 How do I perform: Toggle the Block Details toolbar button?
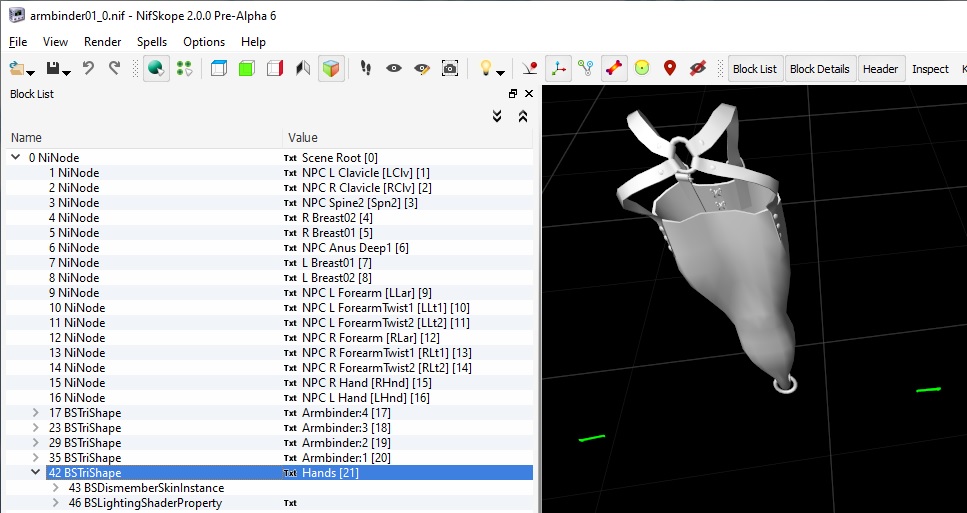(x=820, y=69)
